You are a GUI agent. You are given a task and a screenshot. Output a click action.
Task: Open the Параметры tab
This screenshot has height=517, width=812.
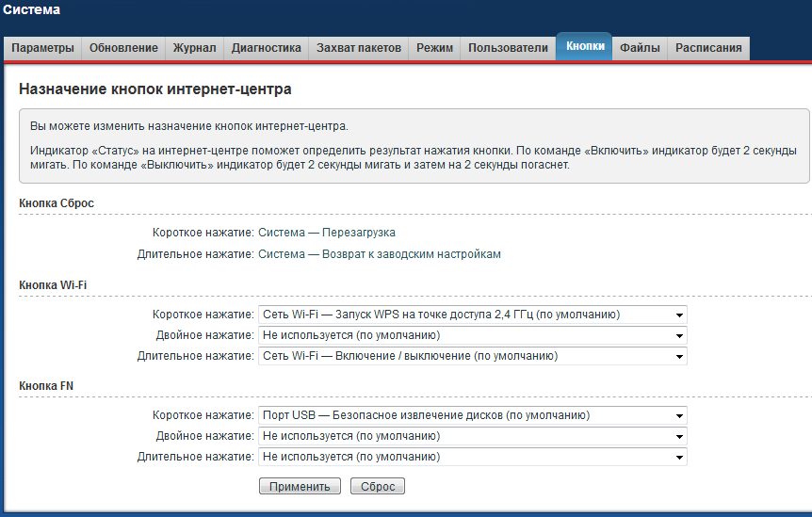click(x=42, y=48)
